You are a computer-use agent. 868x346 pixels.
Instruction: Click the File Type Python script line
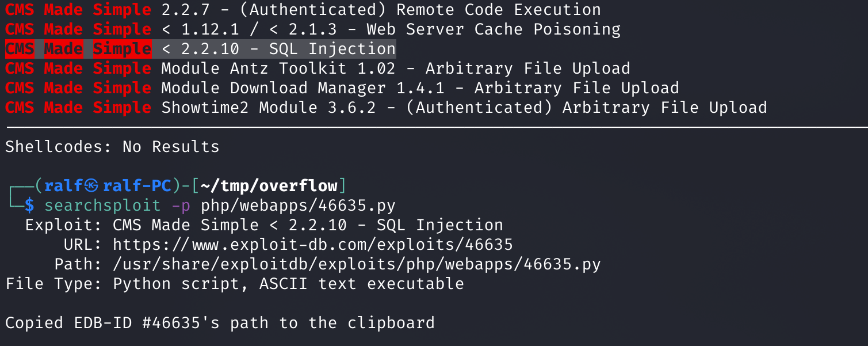coord(234,284)
